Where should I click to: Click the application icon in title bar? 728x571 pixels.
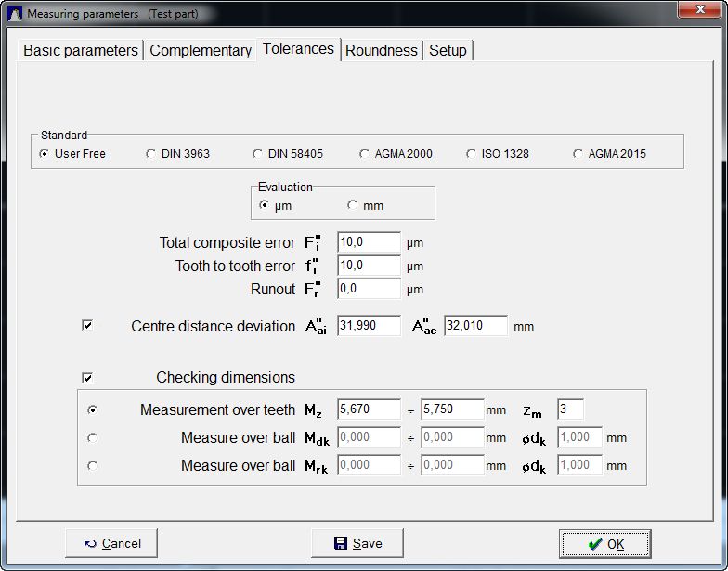tap(14, 14)
